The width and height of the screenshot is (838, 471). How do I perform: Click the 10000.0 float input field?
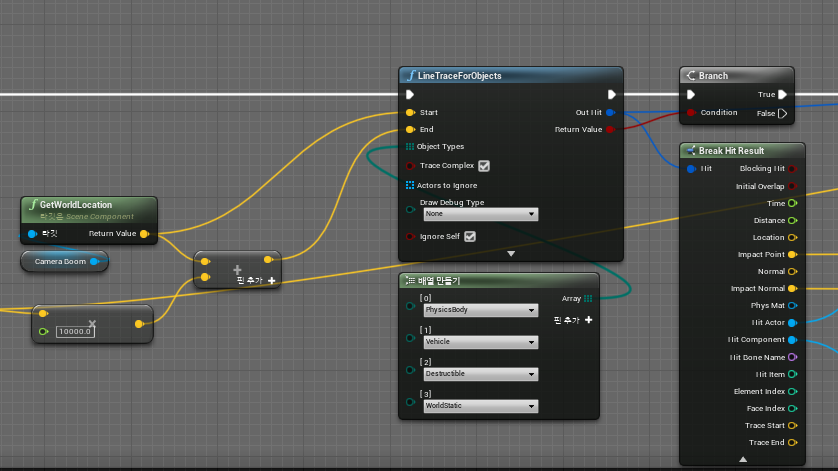(75, 331)
